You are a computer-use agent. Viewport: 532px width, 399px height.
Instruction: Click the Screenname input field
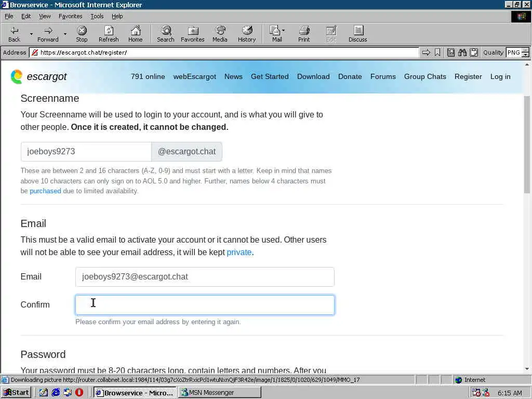pyautogui.click(x=86, y=152)
